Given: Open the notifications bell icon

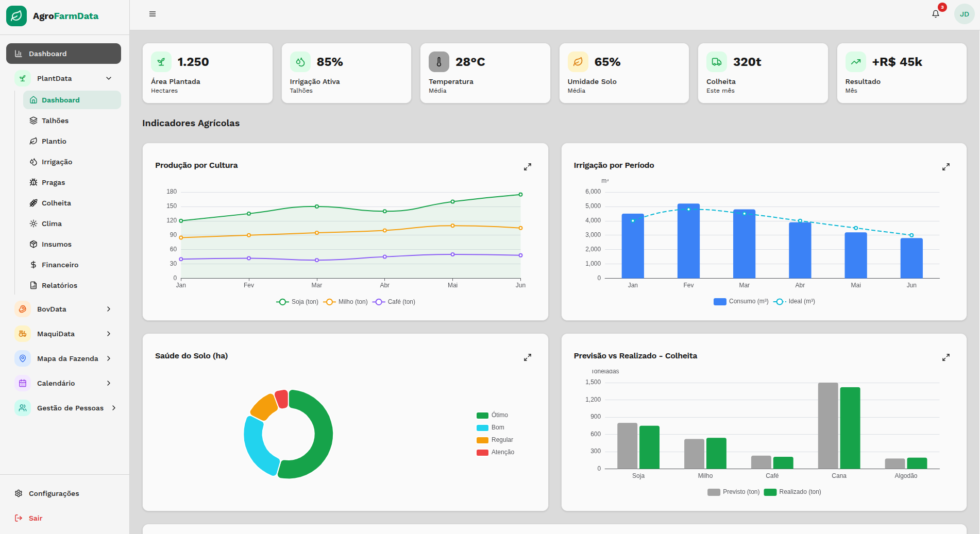Looking at the screenshot, I should point(935,13).
